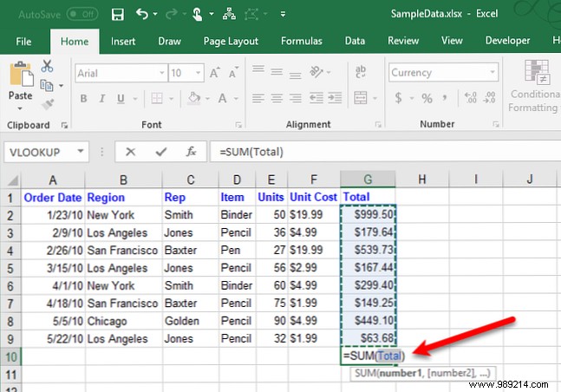The height and width of the screenshot is (392, 561).
Task: Apply Italic formatting
Action: 102,98
